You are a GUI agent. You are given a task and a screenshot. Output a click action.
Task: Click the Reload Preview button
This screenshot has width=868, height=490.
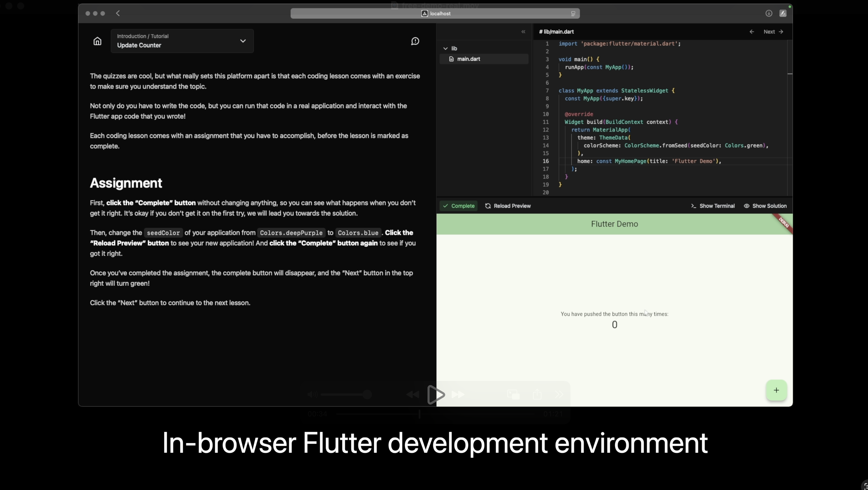click(x=507, y=206)
